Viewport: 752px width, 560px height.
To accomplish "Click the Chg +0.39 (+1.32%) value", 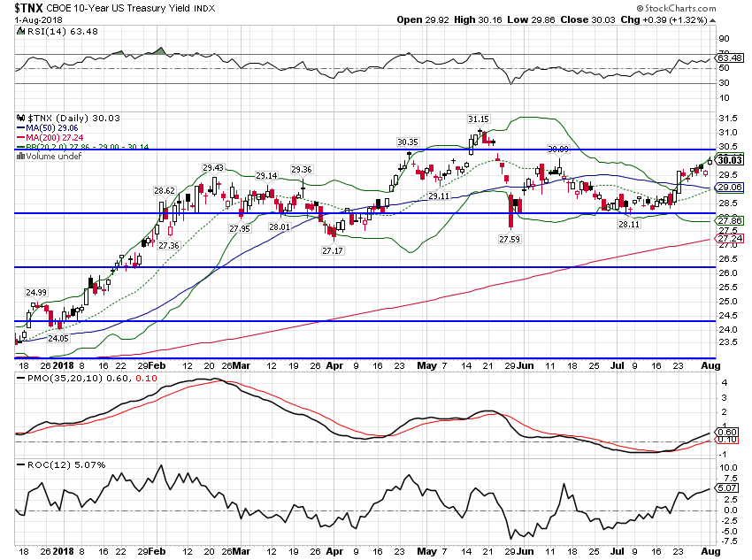I will pyautogui.click(x=664, y=20).
